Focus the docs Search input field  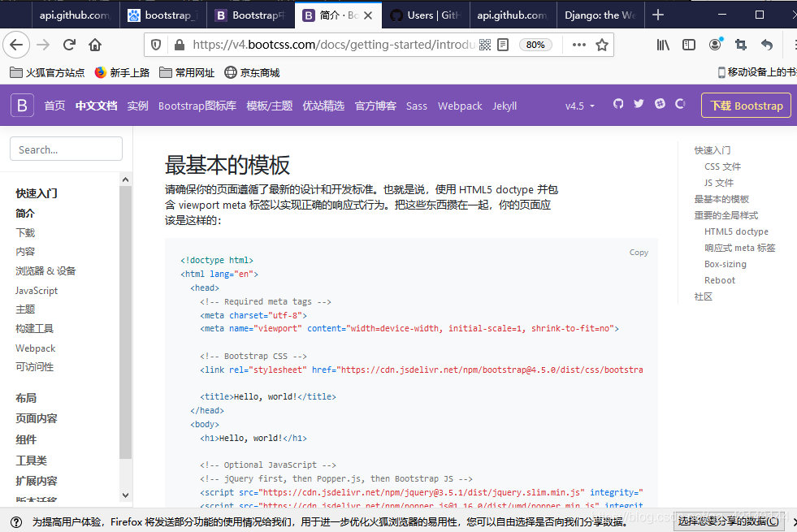(x=66, y=149)
